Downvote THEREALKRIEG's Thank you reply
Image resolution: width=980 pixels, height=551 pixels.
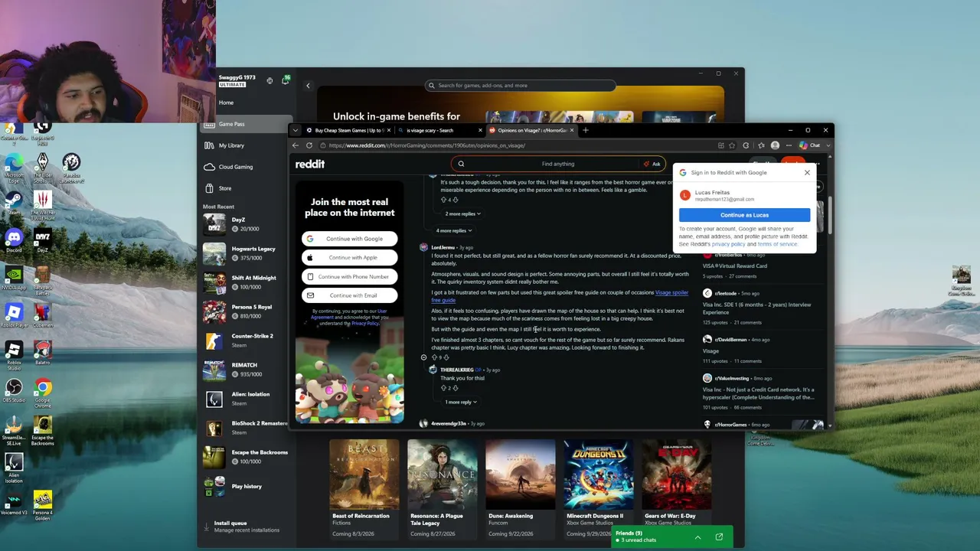click(456, 388)
